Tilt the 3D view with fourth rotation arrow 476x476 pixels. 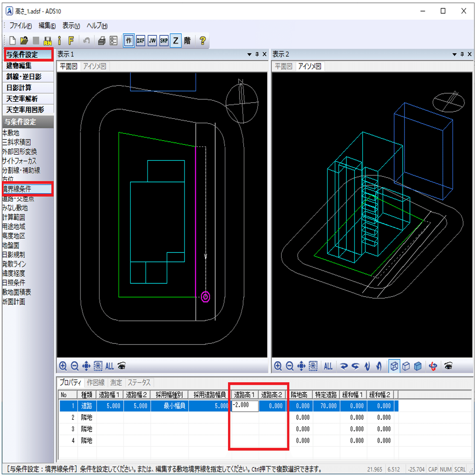[x=379, y=366]
